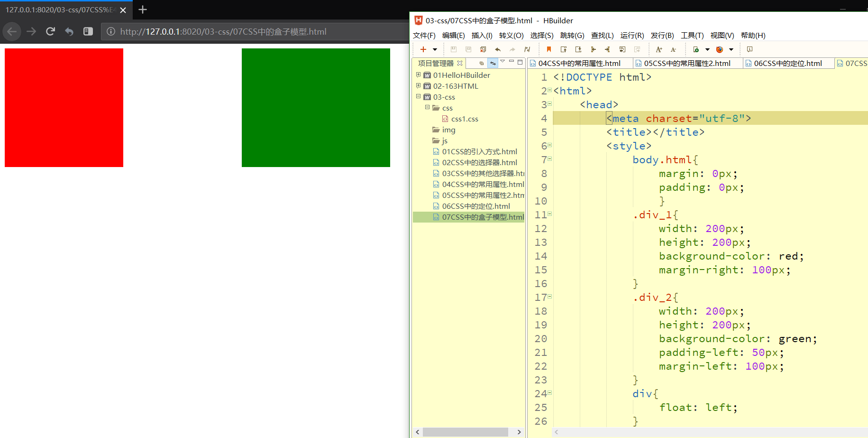Open 01CSS的引入方式.html file
Screen dimensions: 868x438
(x=479, y=152)
